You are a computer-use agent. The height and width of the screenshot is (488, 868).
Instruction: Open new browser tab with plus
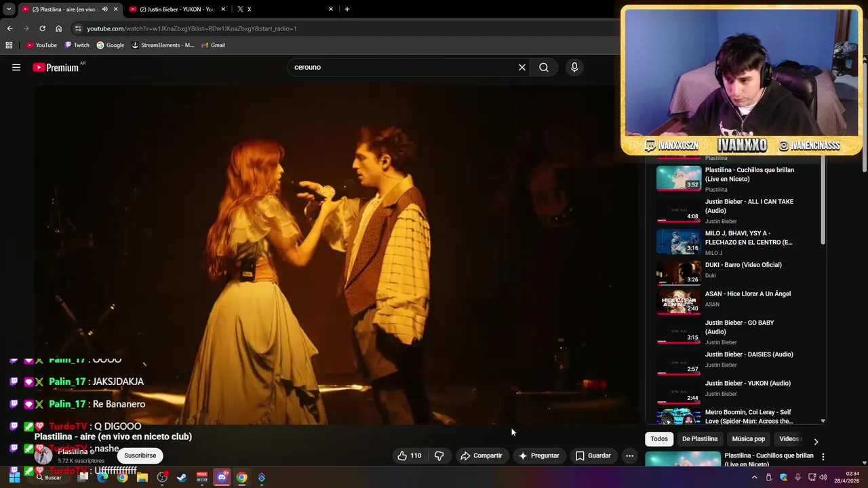coord(347,9)
